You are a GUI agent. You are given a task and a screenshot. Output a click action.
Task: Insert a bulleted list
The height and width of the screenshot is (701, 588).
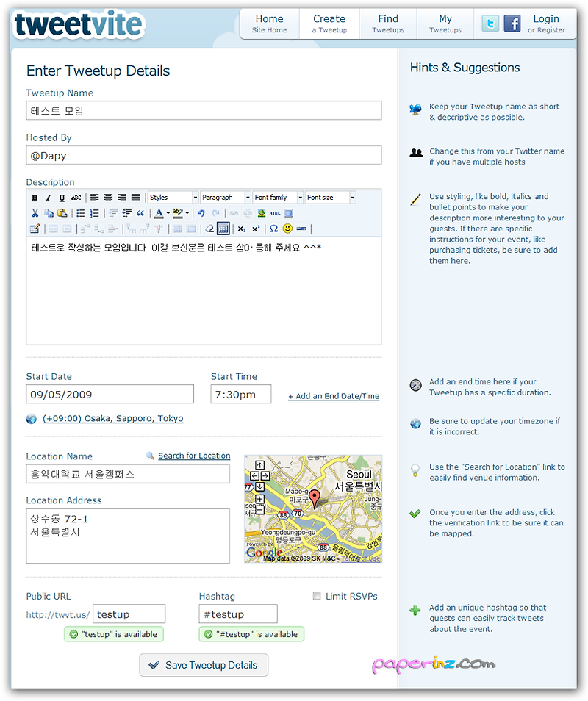point(81,213)
